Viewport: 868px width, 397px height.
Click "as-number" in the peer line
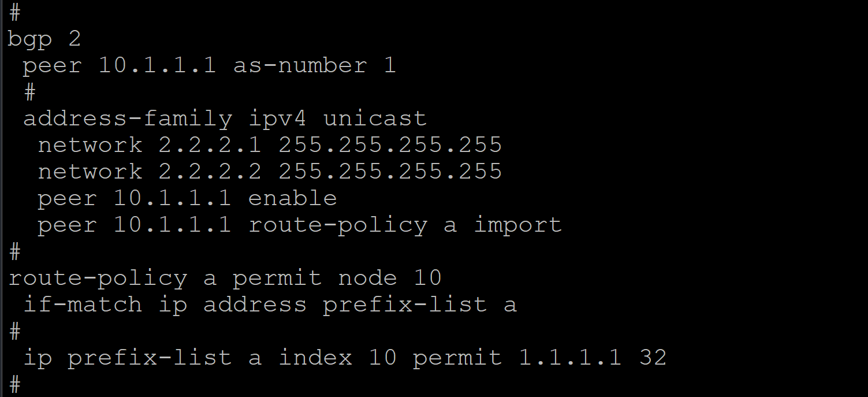click(299, 65)
